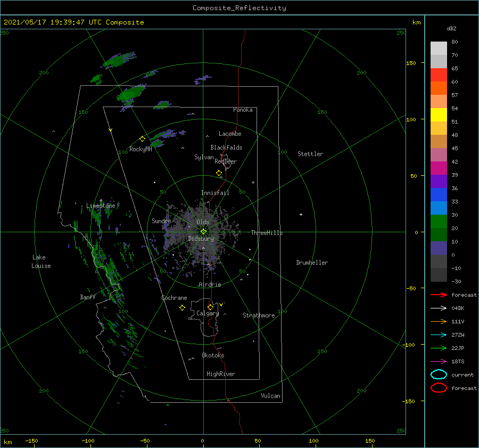Viewport: 479px width, 448px height.
Task: Click the Okotoks label
Action: coord(213,355)
